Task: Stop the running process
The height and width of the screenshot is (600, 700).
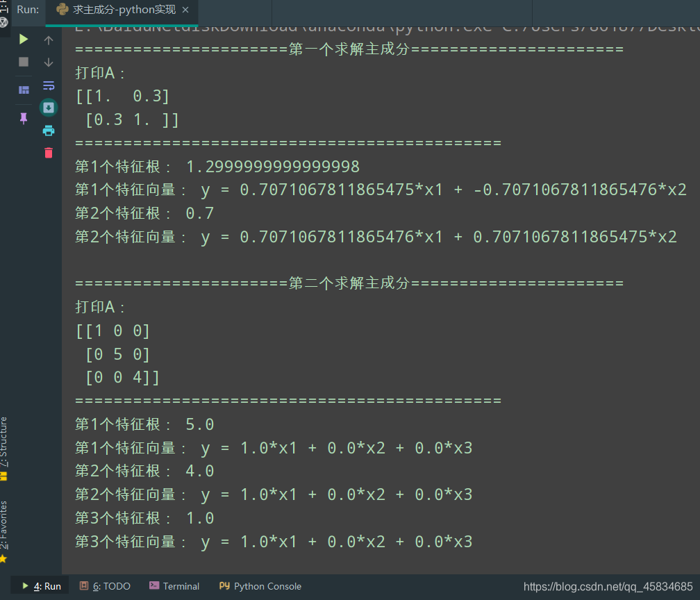Action: click(24, 61)
